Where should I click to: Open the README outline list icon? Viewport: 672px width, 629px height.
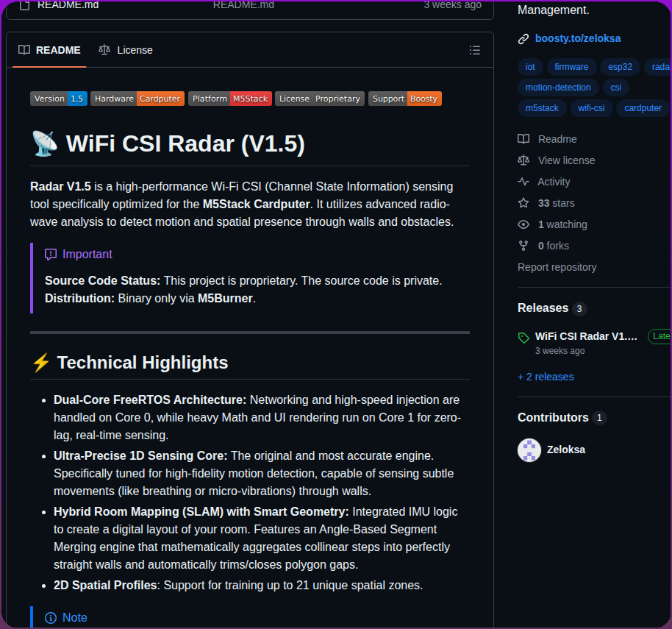click(474, 50)
